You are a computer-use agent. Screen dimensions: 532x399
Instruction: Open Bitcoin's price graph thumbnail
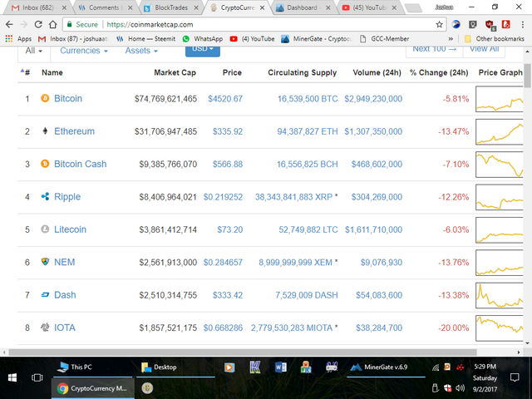(499, 99)
